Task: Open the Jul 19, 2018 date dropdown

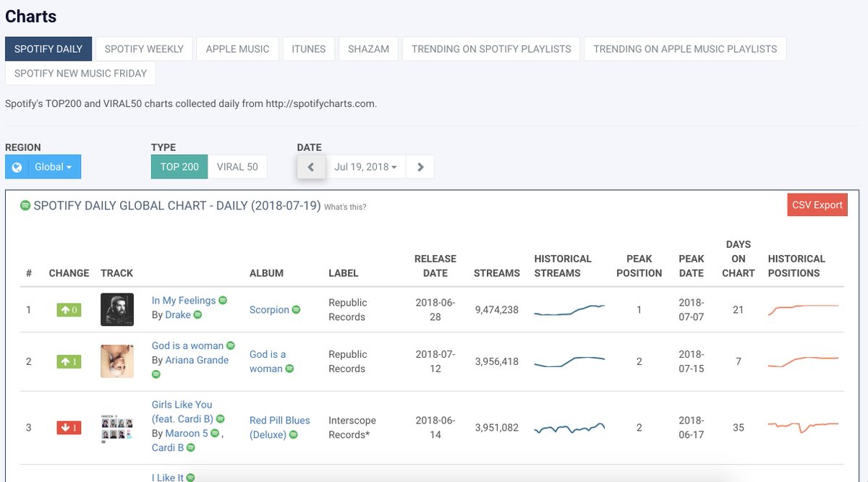Action: coord(365,167)
